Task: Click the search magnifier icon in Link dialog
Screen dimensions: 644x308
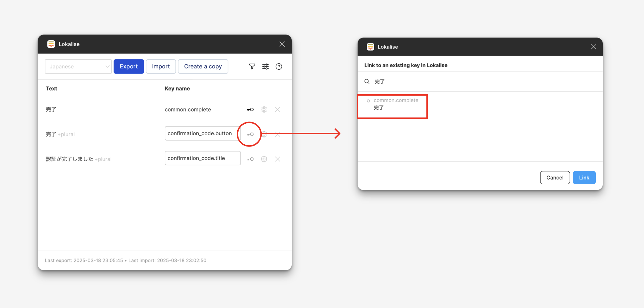Action: (367, 82)
